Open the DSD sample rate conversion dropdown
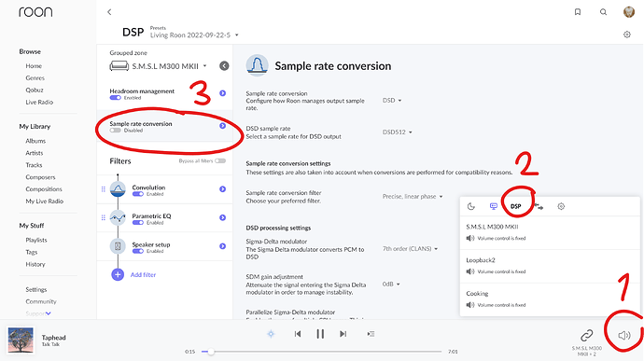Screen dimensions: 644x361 (x=392, y=100)
